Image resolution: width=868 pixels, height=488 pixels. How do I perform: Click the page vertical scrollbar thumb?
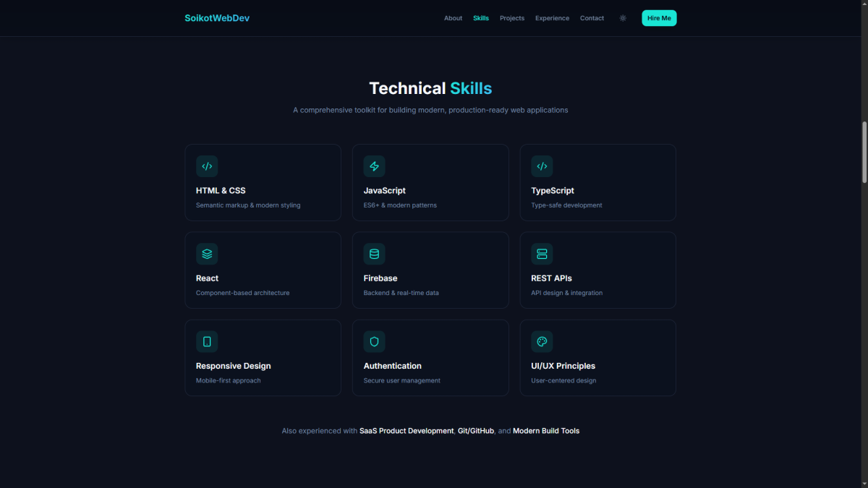pyautogui.click(x=864, y=152)
